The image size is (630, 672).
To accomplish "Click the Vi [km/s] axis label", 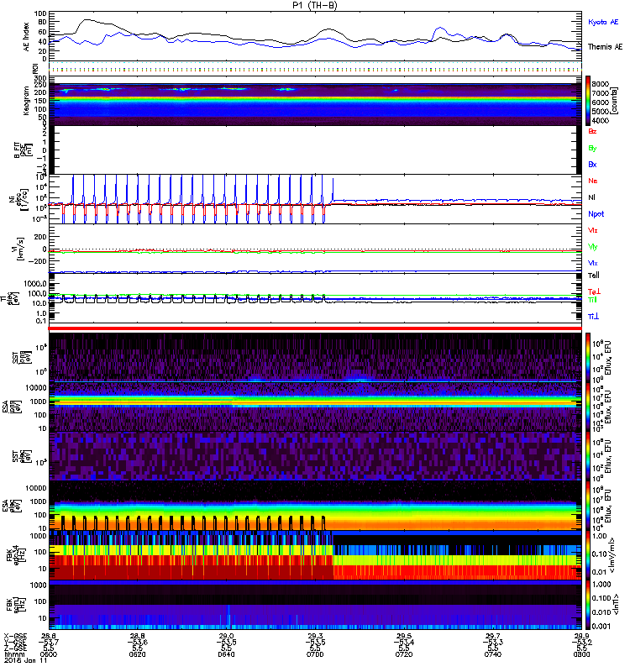I will (19, 249).
